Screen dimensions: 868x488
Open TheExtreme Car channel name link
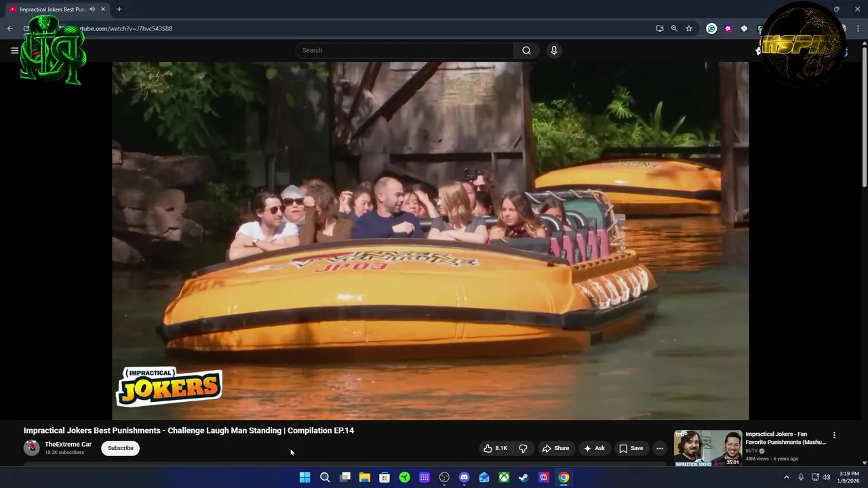[x=68, y=445]
